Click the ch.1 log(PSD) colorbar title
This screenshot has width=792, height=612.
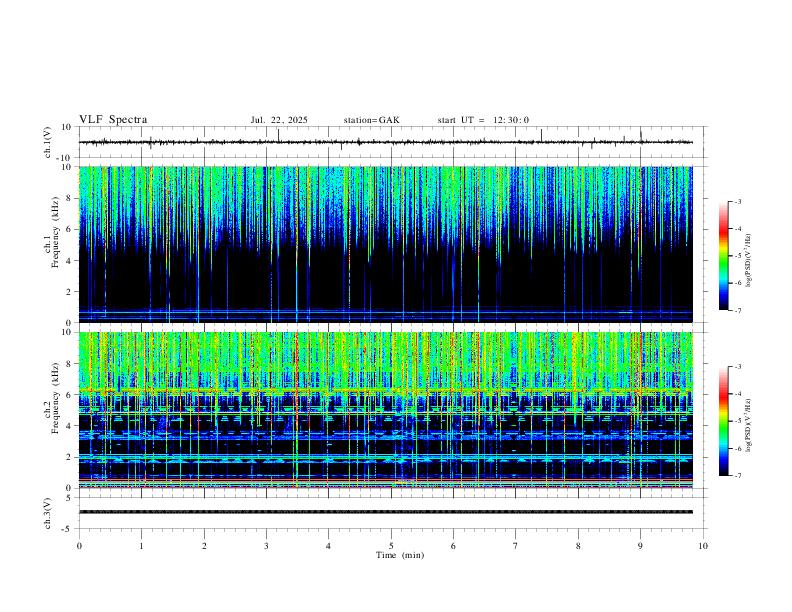(x=749, y=260)
